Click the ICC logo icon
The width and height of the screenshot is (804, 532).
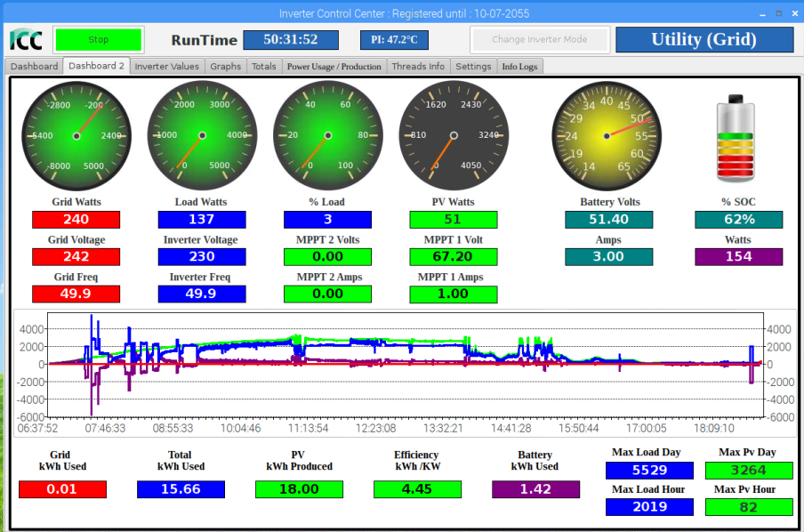[x=26, y=40]
